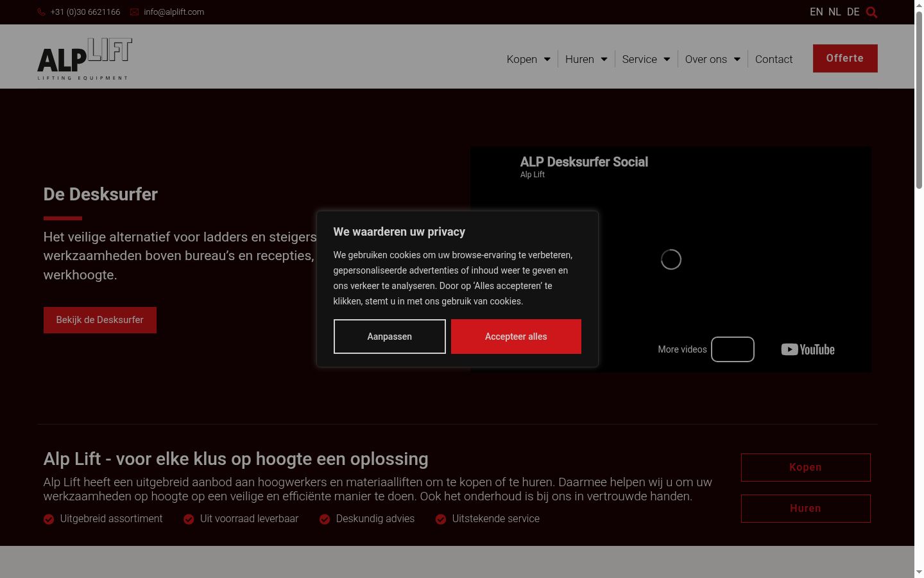Viewport: 924px width, 578px height.
Task: Click Uit voorraad leverbaar text
Action: 249,519
